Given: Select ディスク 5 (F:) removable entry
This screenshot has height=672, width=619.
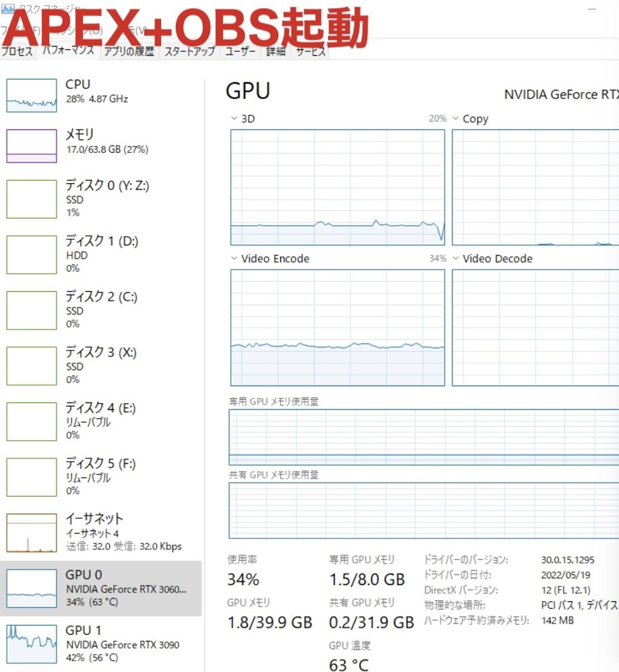Looking at the screenshot, I should [101, 477].
